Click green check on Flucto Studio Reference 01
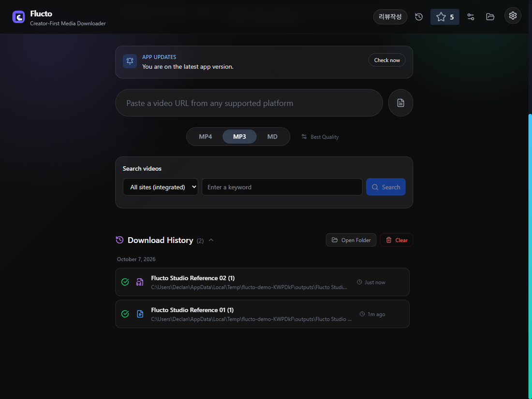The height and width of the screenshot is (399, 532). click(x=125, y=314)
